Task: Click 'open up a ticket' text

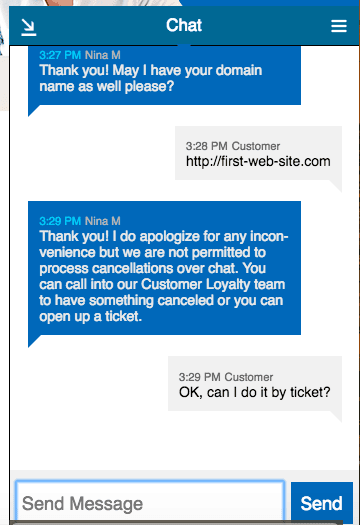Action: [x=90, y=316]
